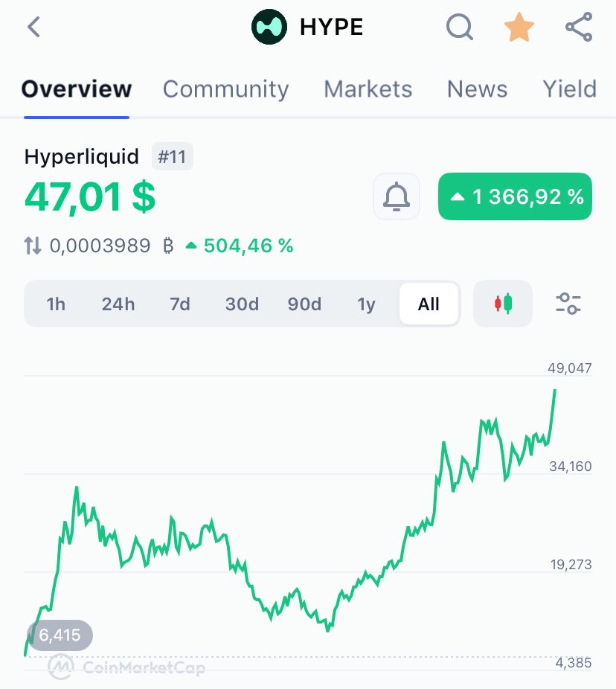Choose the 7d chart range
This screenshot has width=616, height=689.
click(180, 304)
